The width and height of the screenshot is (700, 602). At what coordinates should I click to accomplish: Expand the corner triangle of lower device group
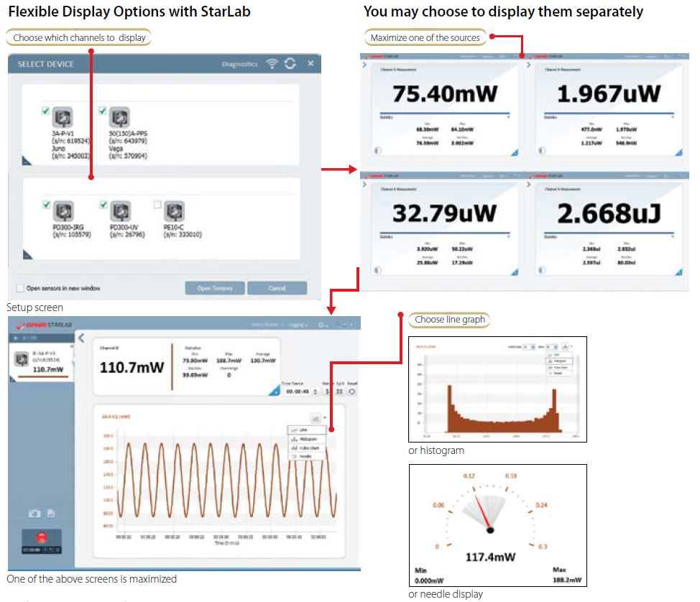(27, 255)
